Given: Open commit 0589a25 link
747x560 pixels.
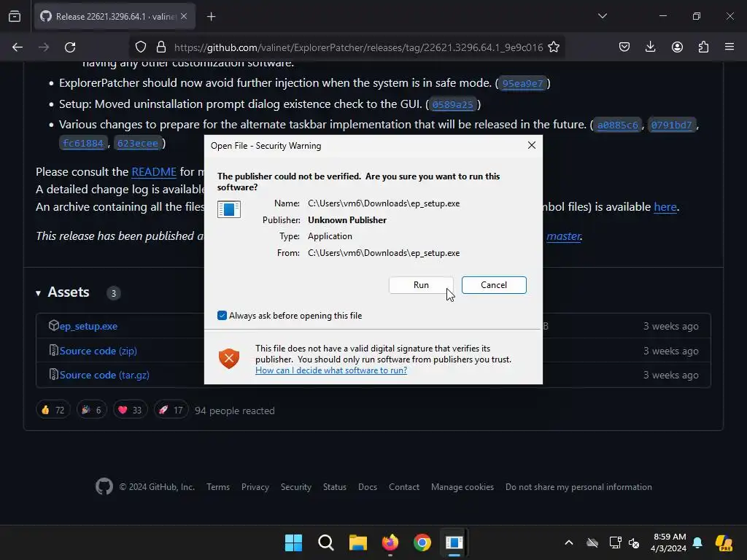Looking at the screenshot, I should (452, 104).
